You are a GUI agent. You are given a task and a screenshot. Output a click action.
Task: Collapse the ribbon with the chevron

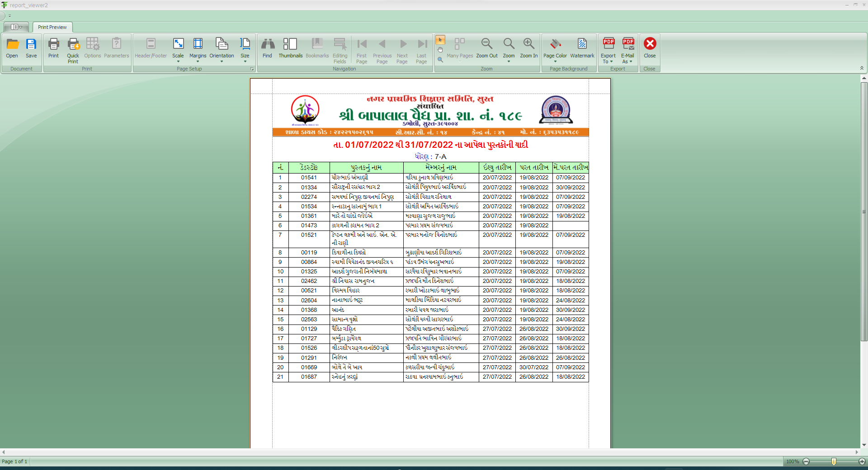[862, 68]
